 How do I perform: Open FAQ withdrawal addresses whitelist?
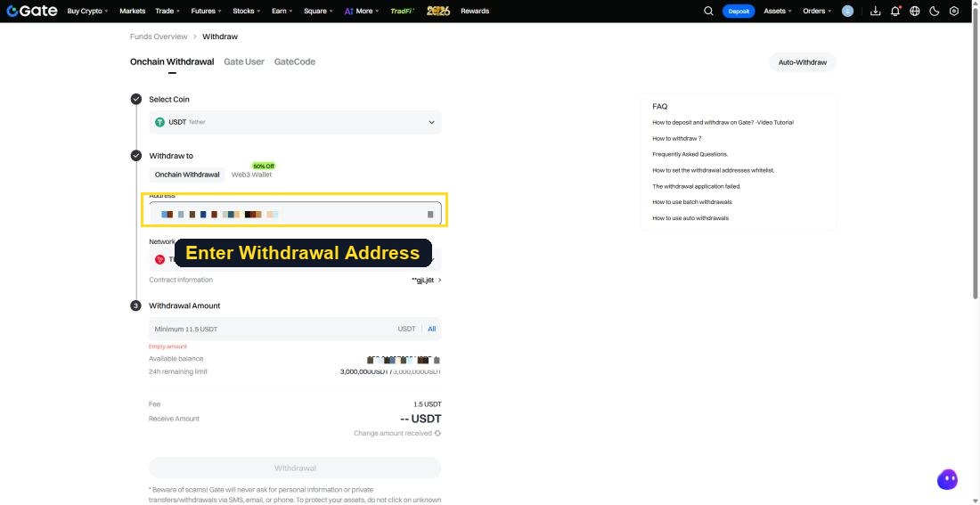point(713,171)
